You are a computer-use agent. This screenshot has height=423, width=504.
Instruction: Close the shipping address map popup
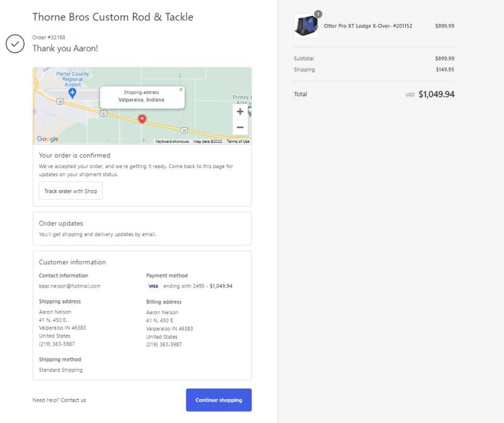coord(181,89)
